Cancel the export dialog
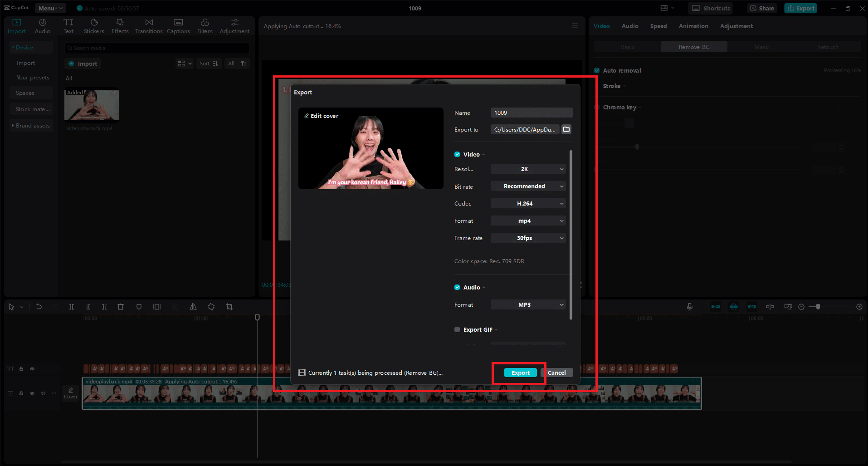Image resolution: width=868 pixels, height=466 pixels. (556, 373)
